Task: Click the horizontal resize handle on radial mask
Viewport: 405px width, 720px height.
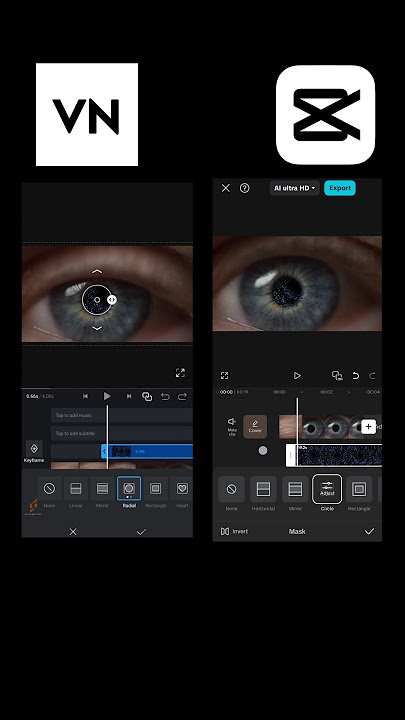Action: (112, 300)
